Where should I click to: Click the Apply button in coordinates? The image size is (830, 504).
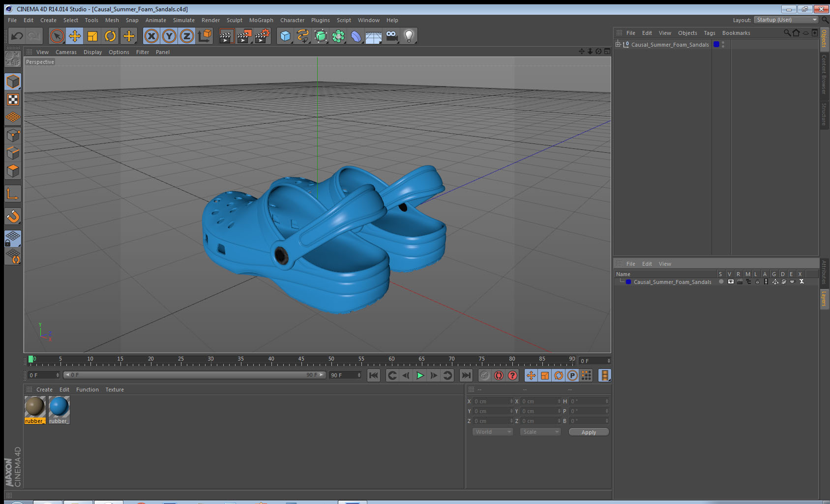point(589,432)
